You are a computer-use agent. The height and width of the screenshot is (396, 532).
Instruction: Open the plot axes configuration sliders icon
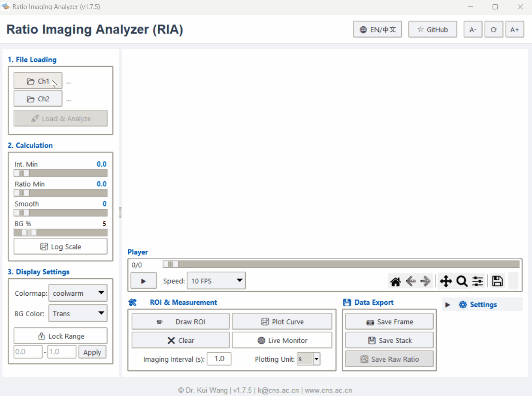pos(477,281)
